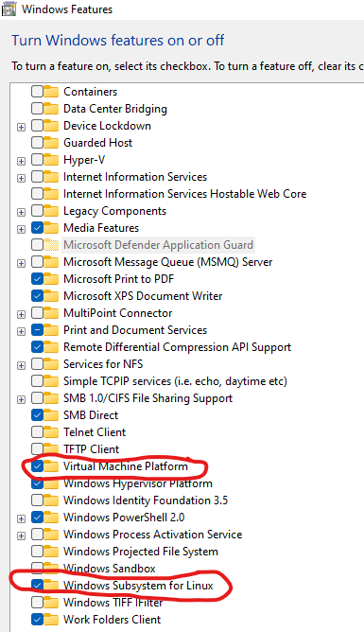Uncheck the SMB Direct checkbox
364x632 pixels.
(x=37, y=415)
